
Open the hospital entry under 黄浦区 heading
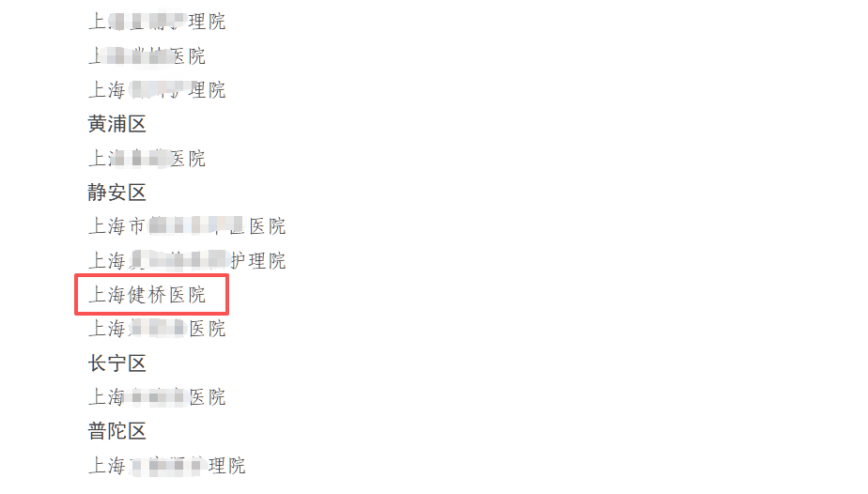coord(147,158)
